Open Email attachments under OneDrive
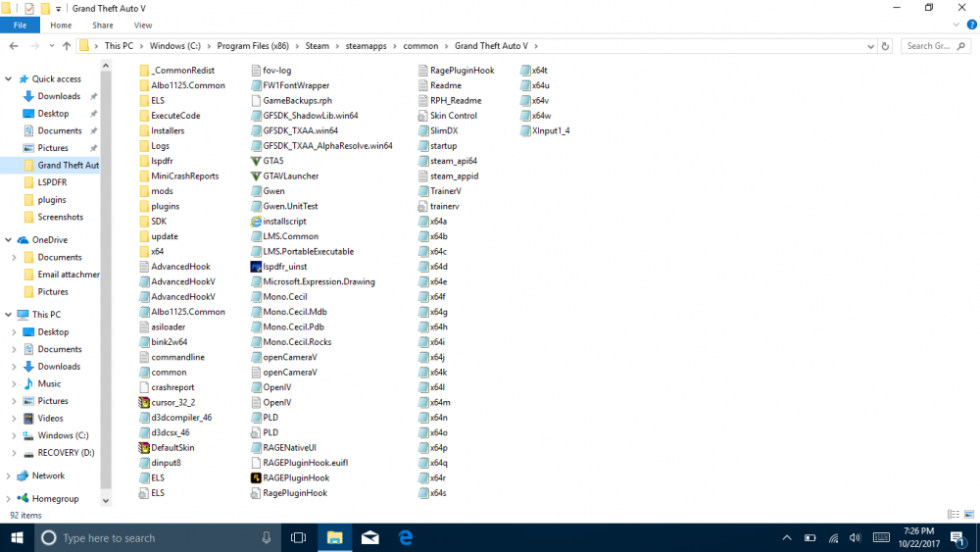 (69, 275)
